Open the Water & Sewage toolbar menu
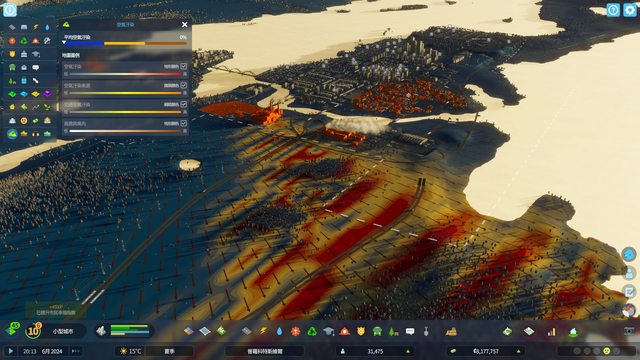 point(279,331)
